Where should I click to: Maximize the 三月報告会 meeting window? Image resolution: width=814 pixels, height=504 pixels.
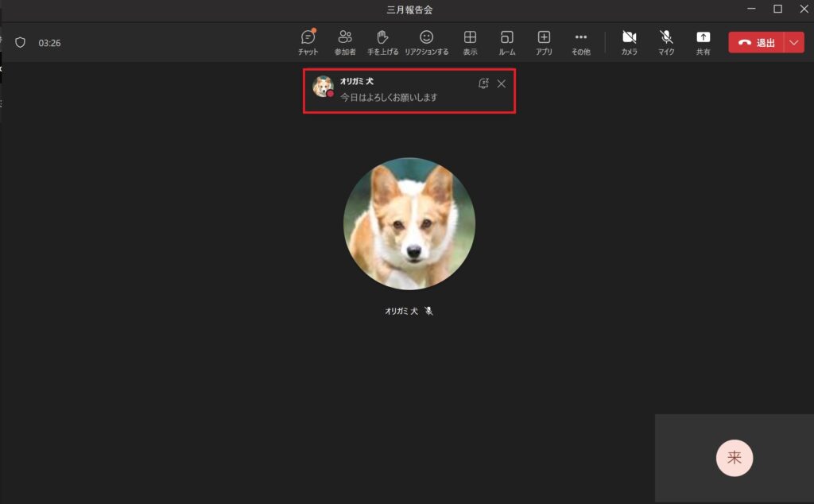tap(777, 9)
